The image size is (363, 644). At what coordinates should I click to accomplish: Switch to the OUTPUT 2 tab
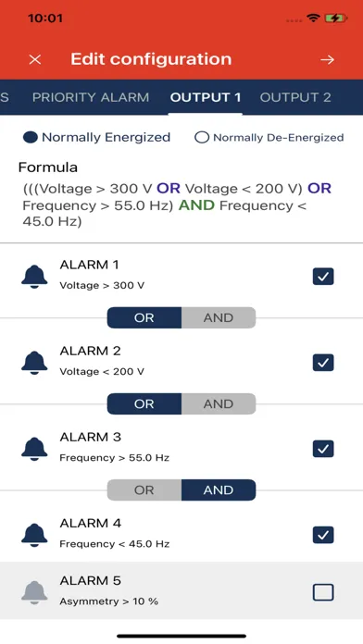tap(295, 97)
